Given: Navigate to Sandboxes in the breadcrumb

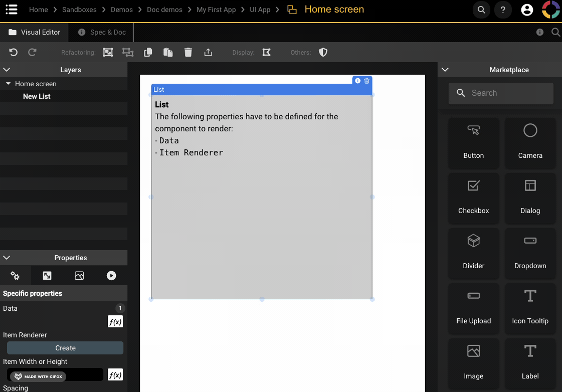Looking at the screenshot, I should 79,10.
